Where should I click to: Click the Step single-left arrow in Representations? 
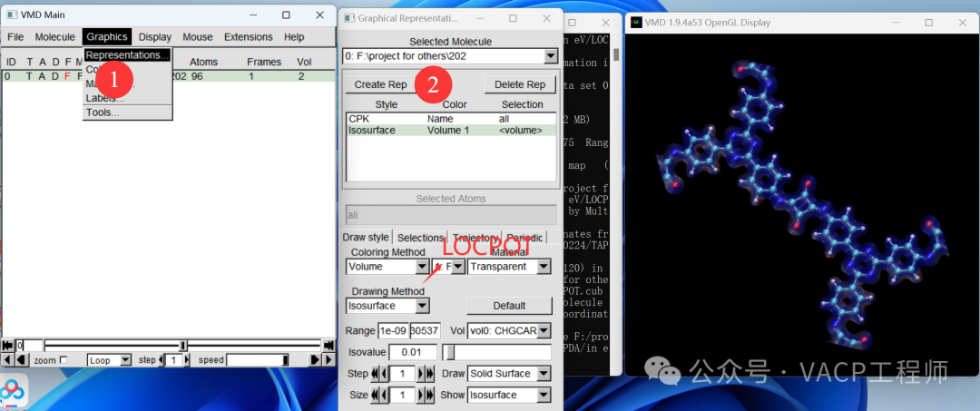click(385, 374)
